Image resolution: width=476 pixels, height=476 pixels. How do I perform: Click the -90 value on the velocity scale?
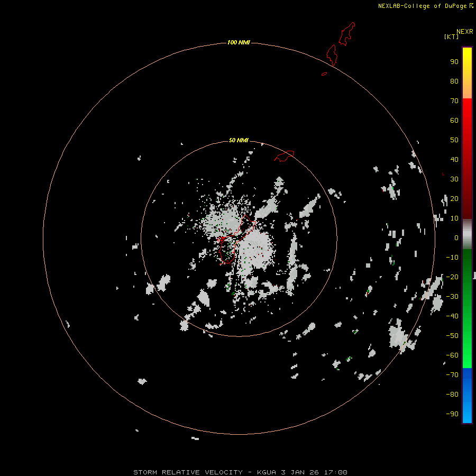(x=452, y=414)
